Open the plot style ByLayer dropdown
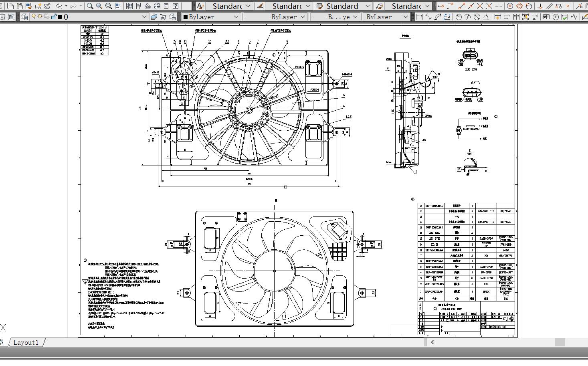Screen dimensions: 588x366 point(386,17)
